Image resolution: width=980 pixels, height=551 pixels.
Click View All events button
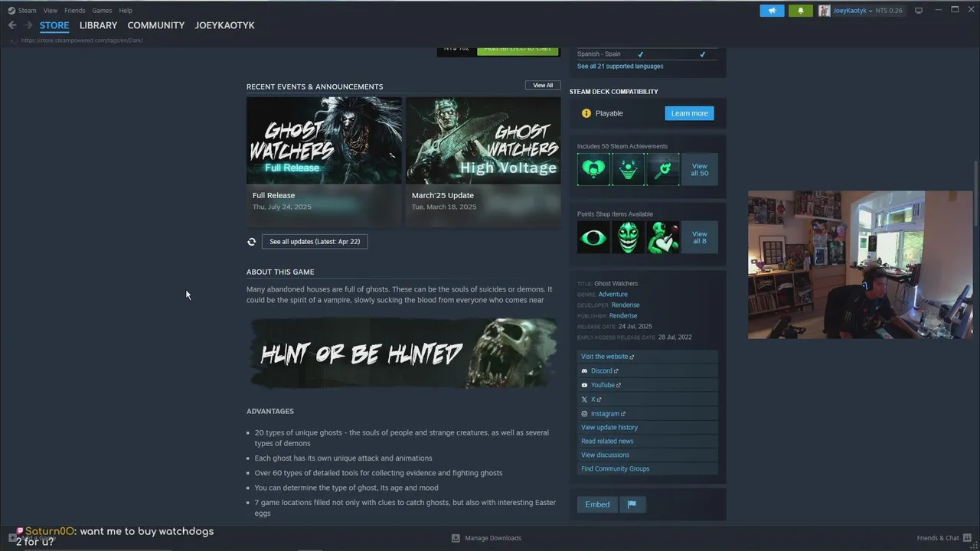543,85
